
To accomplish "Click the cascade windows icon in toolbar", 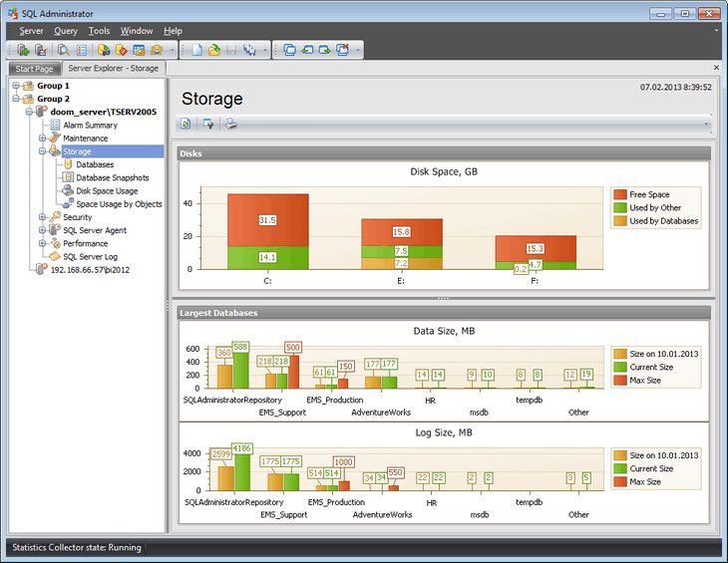I will (289, 50).
